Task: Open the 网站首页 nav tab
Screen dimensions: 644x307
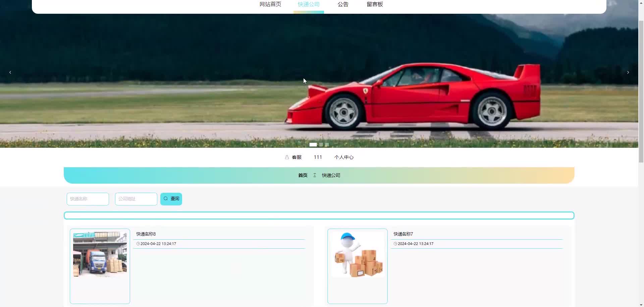Action: click(270, 4)
